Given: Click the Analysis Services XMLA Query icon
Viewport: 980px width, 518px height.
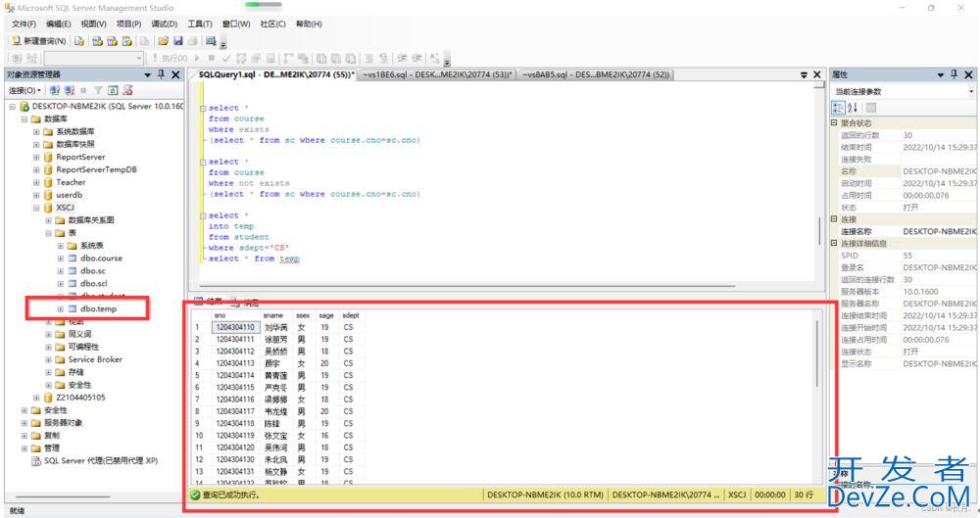Looking at the screenshot, I should point(126,40).
